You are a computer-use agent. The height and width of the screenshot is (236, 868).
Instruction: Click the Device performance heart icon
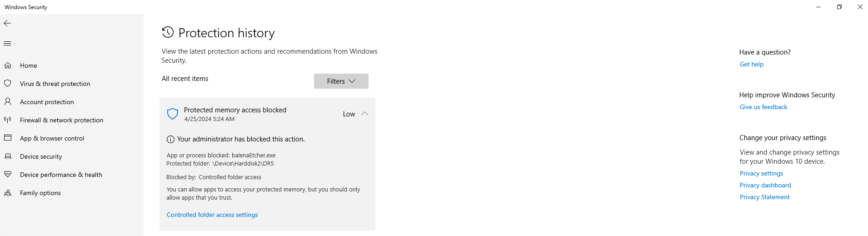(x=8, y=175)
